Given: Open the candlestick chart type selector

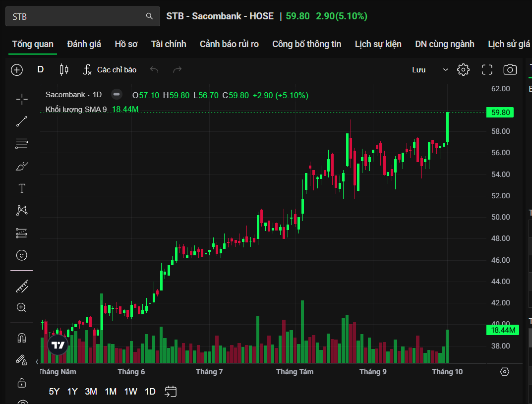Looking at the screenshot, I should tap(63, 70).
